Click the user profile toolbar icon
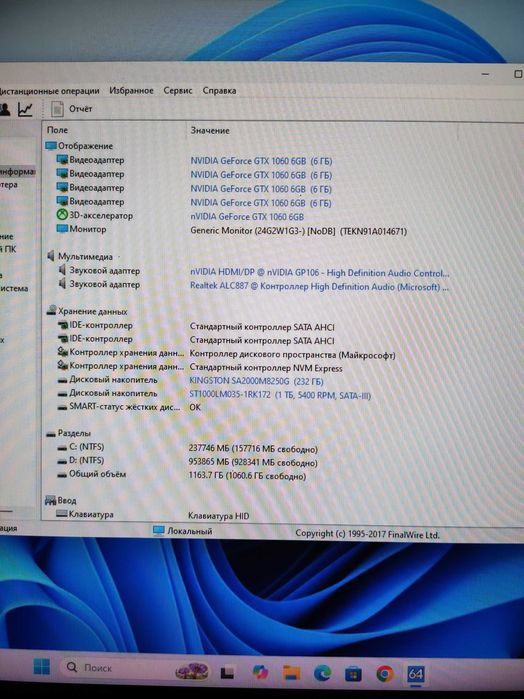The image size is (524, 699). 4,109
